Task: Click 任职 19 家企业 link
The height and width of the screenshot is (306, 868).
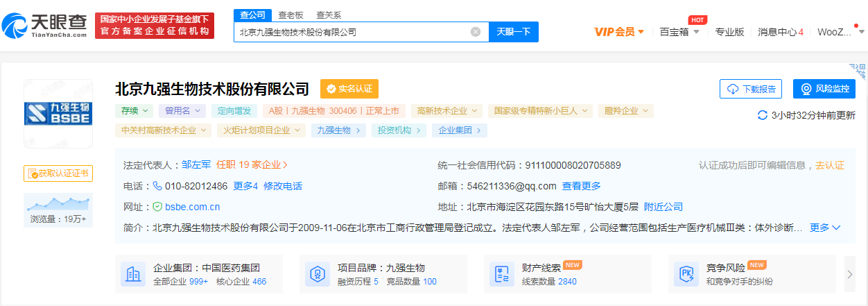Action: click(252, 165)
